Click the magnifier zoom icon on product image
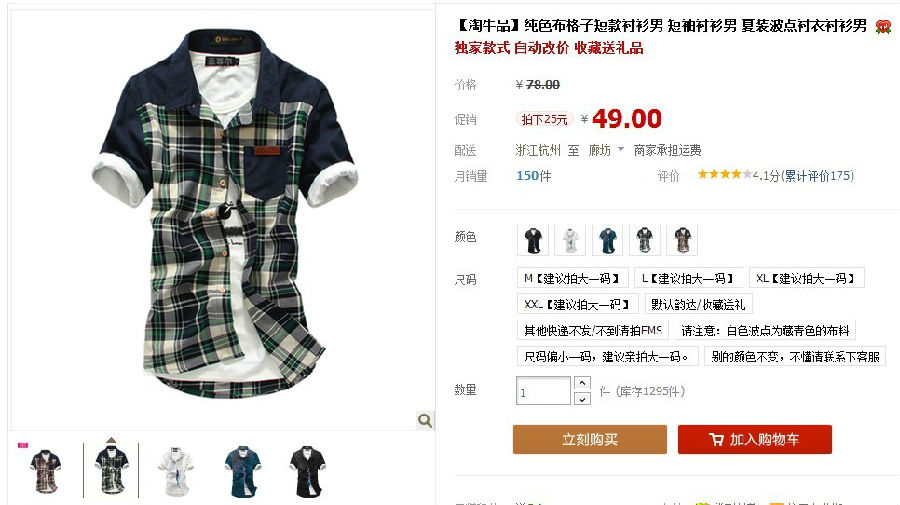The width and height of the screenshot is (900, 505). point(425,421)
